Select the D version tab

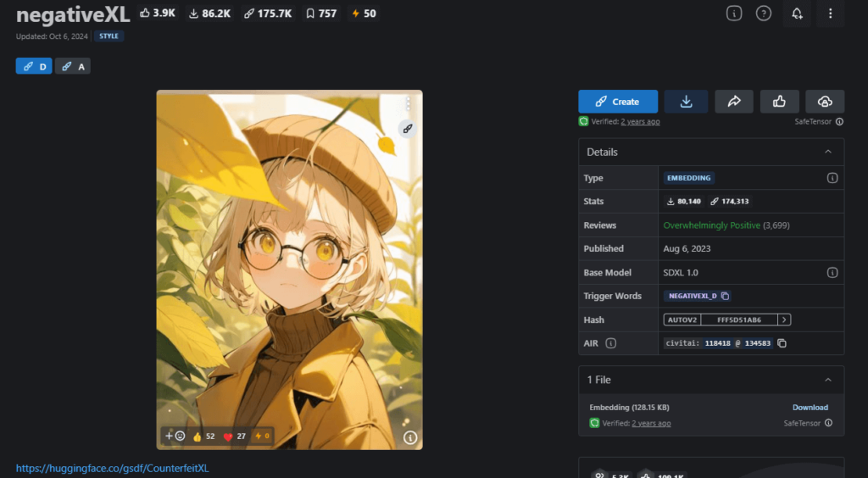(34, 66)
